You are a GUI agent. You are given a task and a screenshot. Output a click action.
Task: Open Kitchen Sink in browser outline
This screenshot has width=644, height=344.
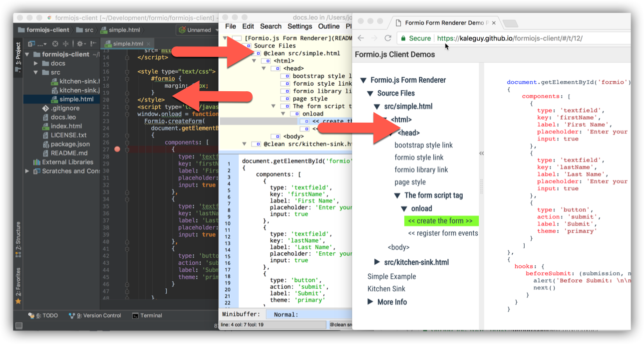pos(386,289)
